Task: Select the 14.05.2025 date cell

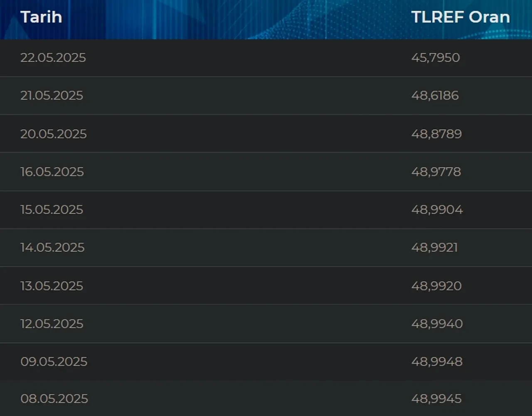Action: (52, 248)
